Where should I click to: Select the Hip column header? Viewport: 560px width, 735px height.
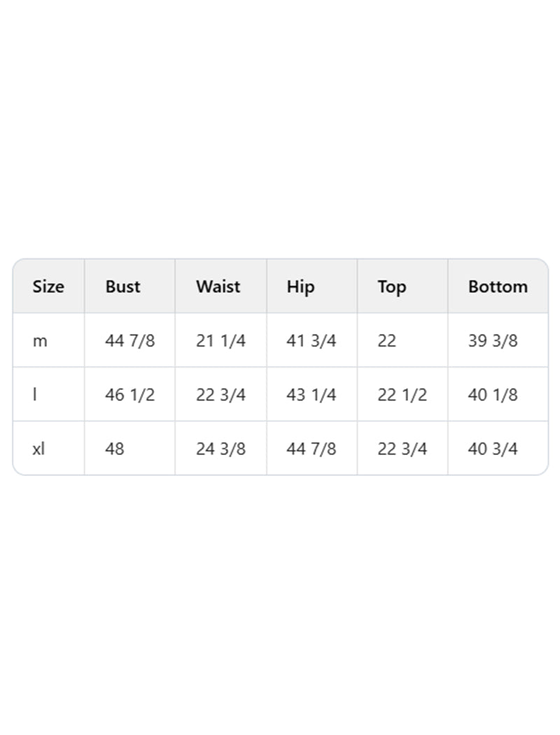(x=300, y=286)
